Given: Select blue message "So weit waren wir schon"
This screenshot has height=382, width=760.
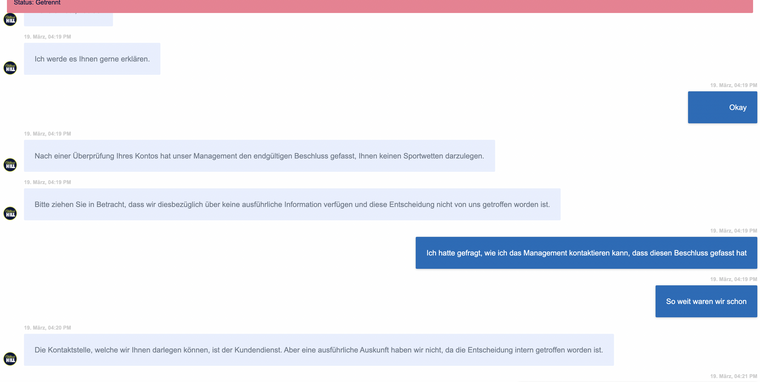Looking at the screenshot, I should tap(706, 301).
